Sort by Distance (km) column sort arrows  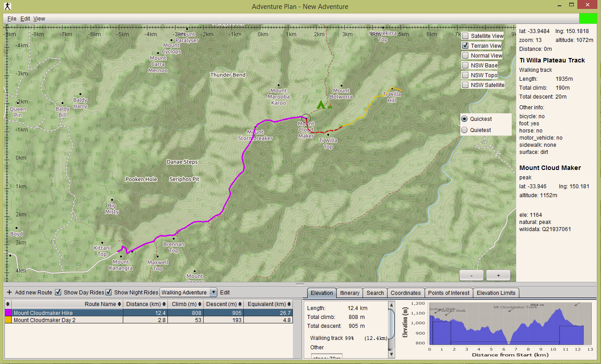[x=165, y=304]
